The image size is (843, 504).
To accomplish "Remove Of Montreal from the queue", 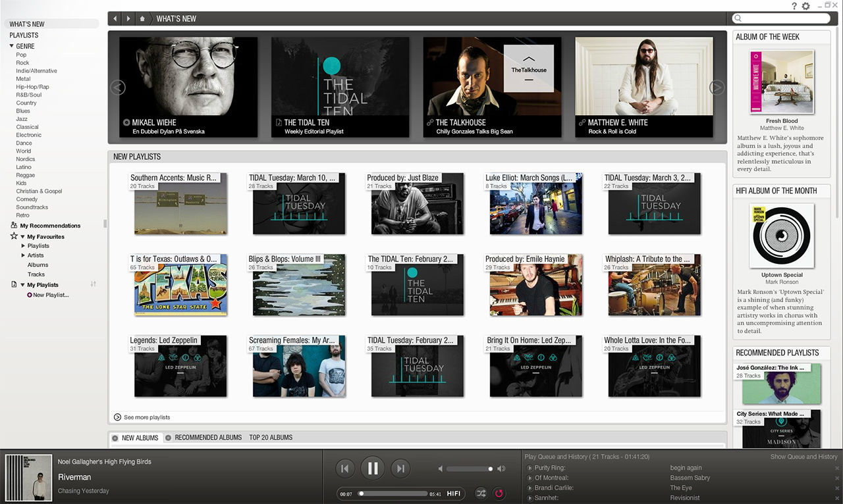I will click(x=837, y=478).
